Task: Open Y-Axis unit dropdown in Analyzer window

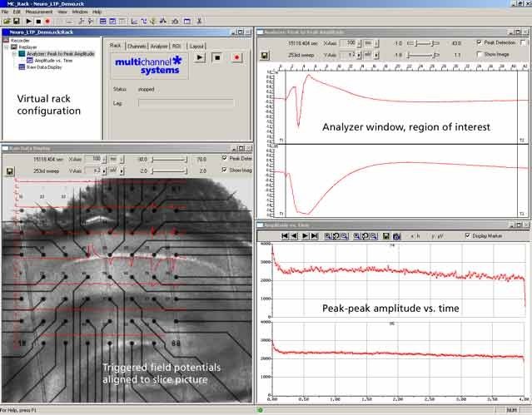Action: [x=376, y=55]
